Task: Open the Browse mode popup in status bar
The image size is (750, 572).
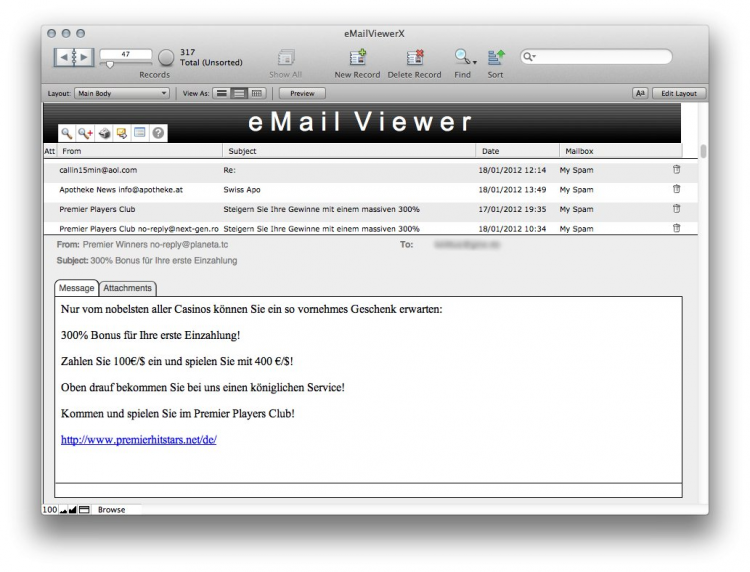Action: point(111,509)
